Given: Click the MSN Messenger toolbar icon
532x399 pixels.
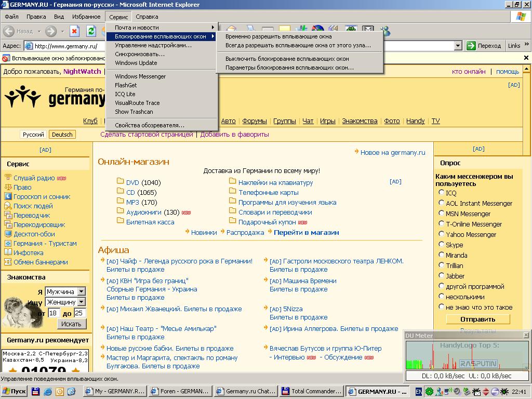Looking at the screenshot, I should pos(385,31).
